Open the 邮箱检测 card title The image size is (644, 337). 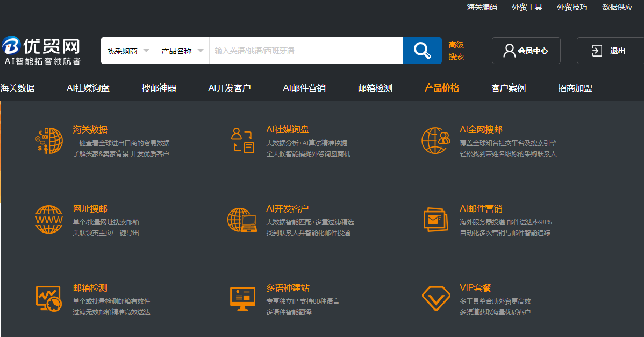(90, 287)
